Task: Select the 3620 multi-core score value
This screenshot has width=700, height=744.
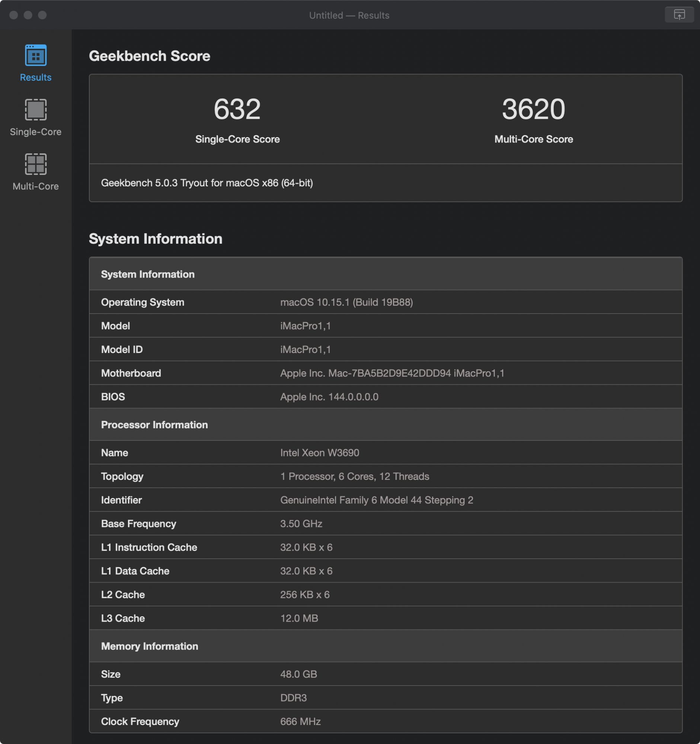Action: click(x=533, y=109)
